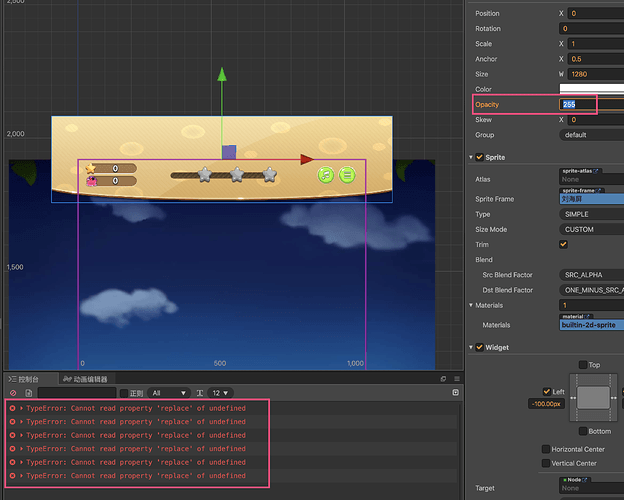Click the sprite-atlas link icon above Atlas field
The height and width of the screenshot is (500, 624).
[596, 171]
